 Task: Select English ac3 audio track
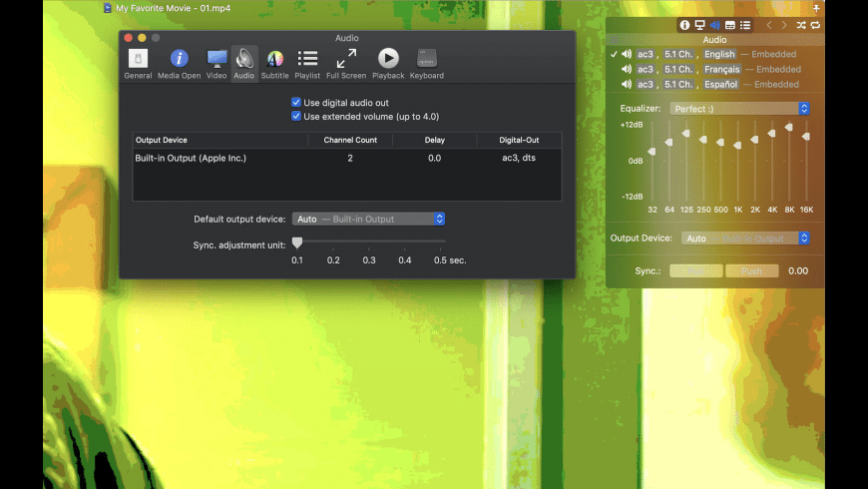pyautogui.click(x=714, y=54)
